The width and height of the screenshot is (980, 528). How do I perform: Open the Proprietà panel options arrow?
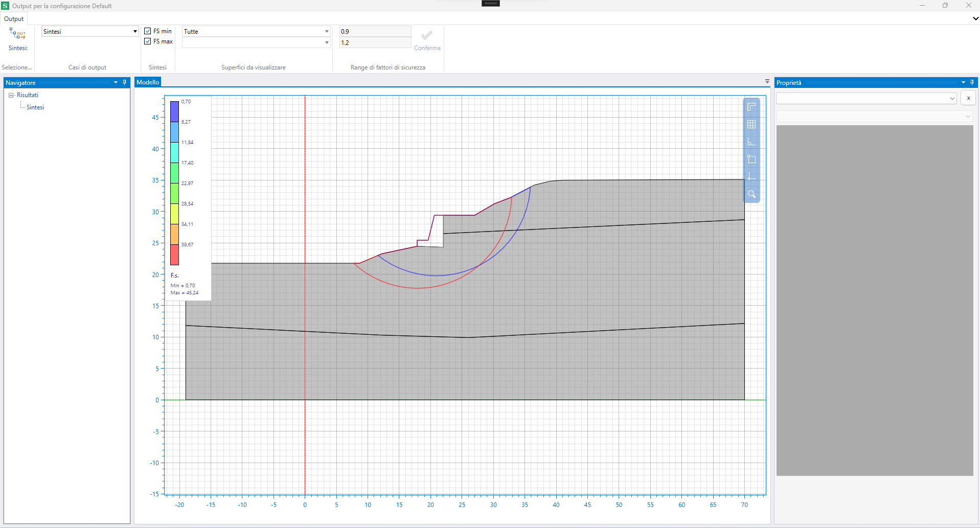pos(963,82)
